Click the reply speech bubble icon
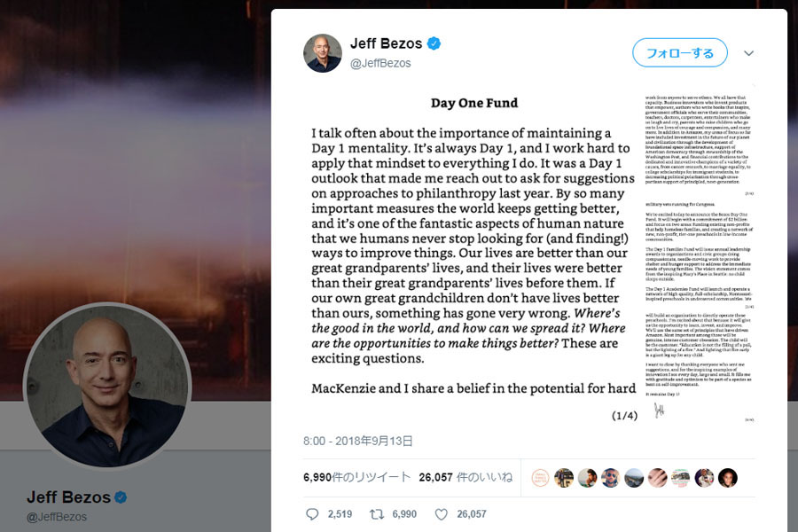The width and height of the screenshot is (798, 532). (311, 513)
